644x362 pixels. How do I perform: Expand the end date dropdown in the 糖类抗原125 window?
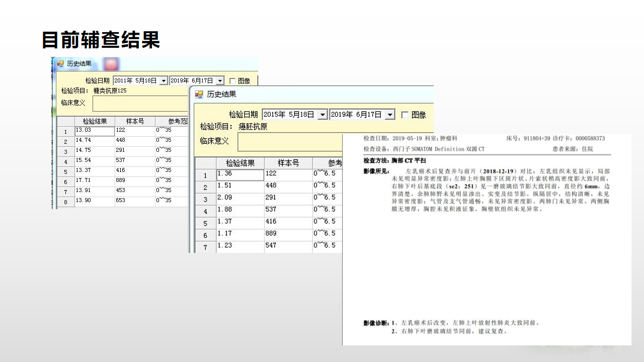click(x=220, y=81)
